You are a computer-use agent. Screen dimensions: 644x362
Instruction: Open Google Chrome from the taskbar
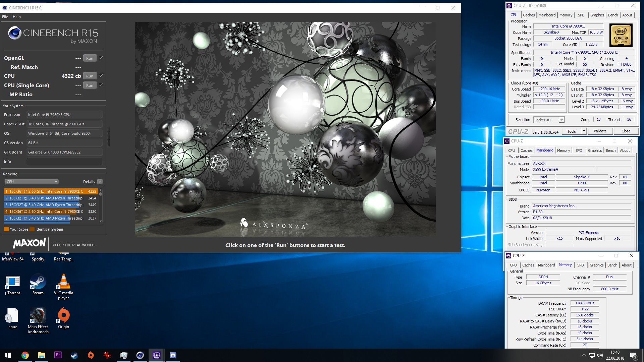click(x=25, y=355)
